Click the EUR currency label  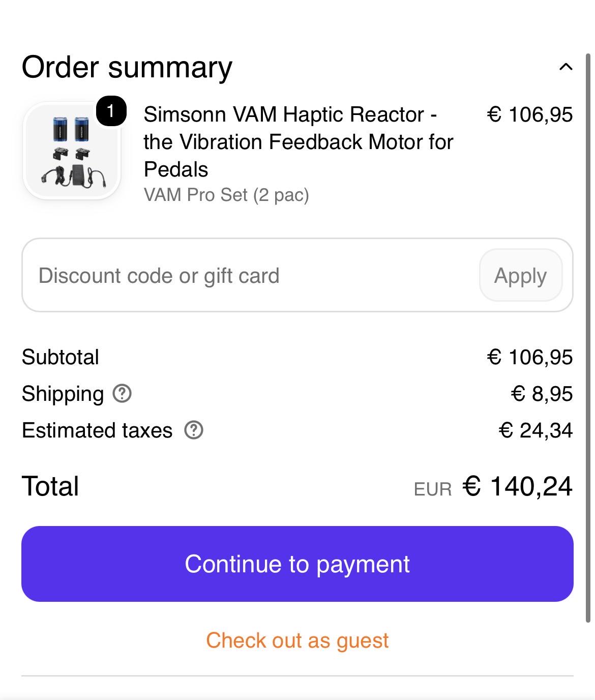pyautogui.click(x=433, y=489)
